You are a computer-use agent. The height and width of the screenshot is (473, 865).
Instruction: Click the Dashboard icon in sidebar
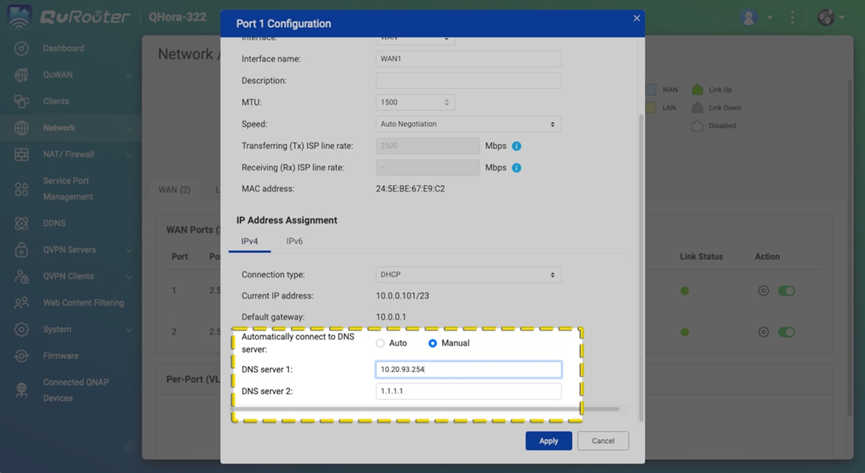click(x=21, y=48)
